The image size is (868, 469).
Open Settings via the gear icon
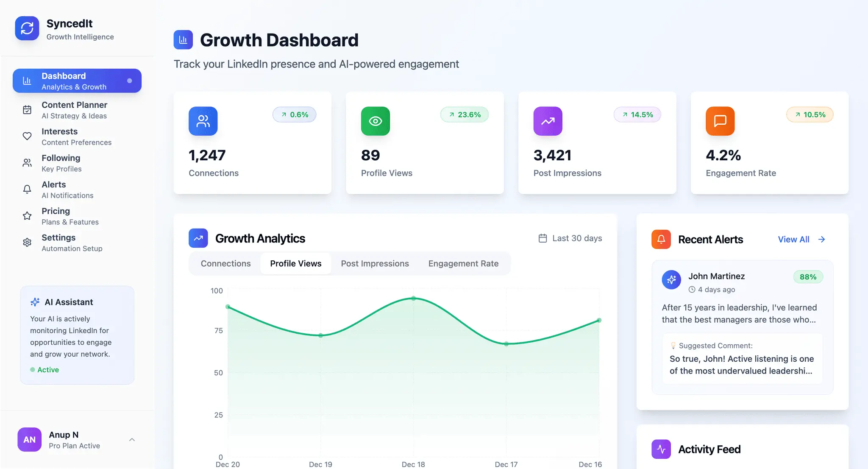[x=27, y=242]
